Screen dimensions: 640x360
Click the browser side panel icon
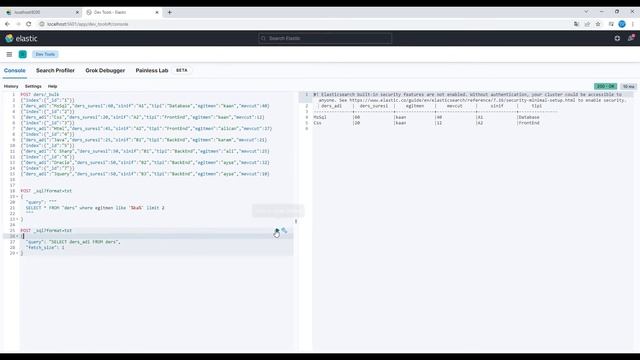click(x=611, y=24)
